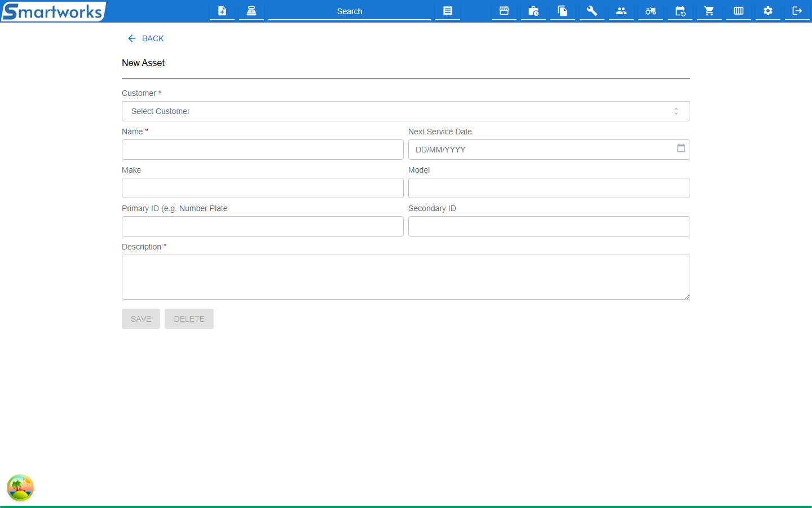
Task: Open the tractor icon in toolbar
Action: 651,11
